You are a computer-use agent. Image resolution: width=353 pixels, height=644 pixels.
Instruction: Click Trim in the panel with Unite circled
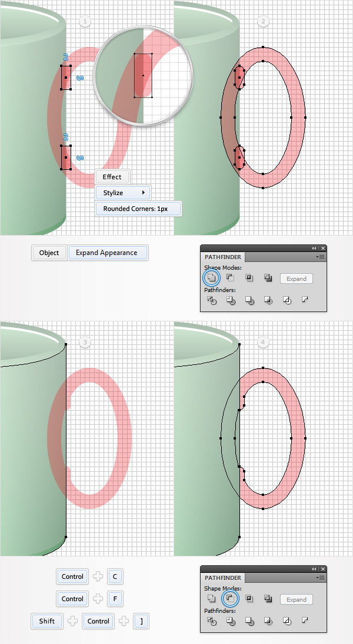(x=231, y=300)
